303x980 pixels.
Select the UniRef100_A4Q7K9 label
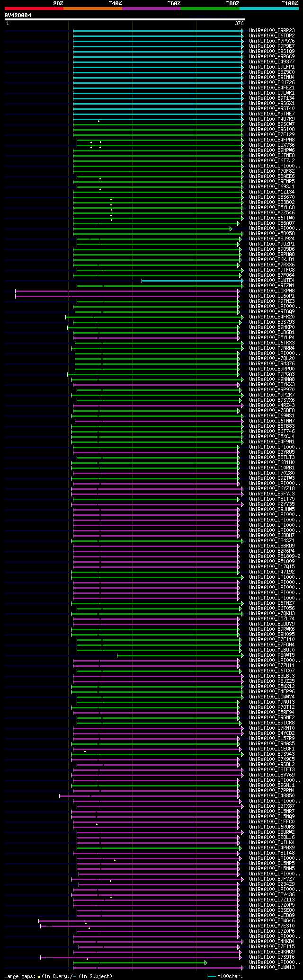(x=272, y=119)
